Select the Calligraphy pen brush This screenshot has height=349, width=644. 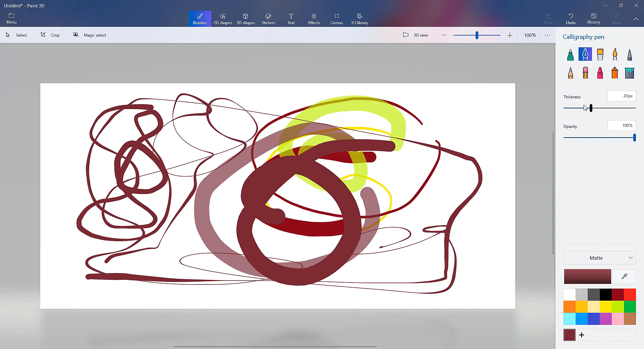point(585,54)
